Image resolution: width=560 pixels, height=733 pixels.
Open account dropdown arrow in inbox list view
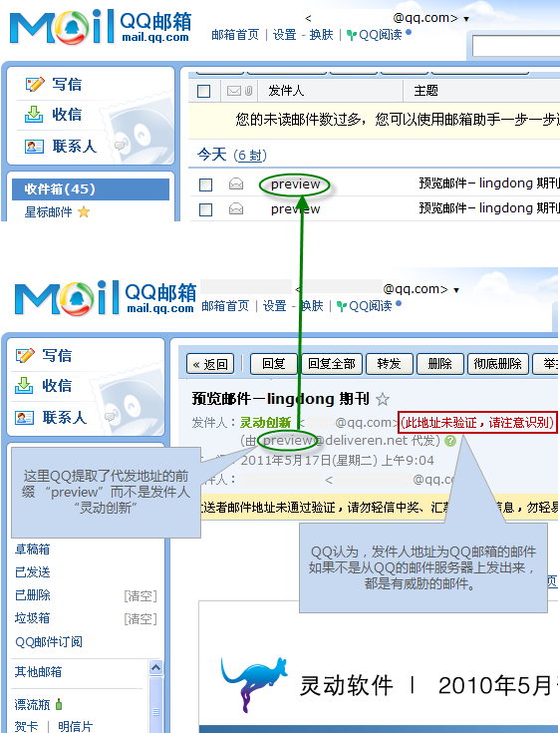pos(466,19)
